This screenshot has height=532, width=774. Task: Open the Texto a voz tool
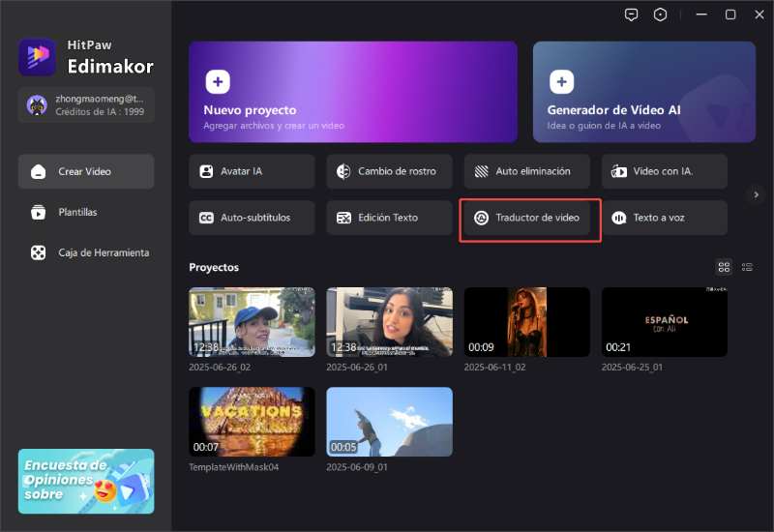665,218
